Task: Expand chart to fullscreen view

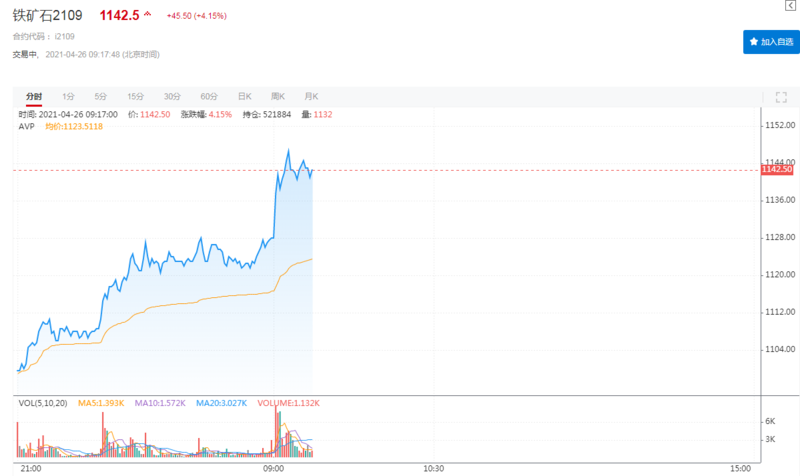Action: 782,96
